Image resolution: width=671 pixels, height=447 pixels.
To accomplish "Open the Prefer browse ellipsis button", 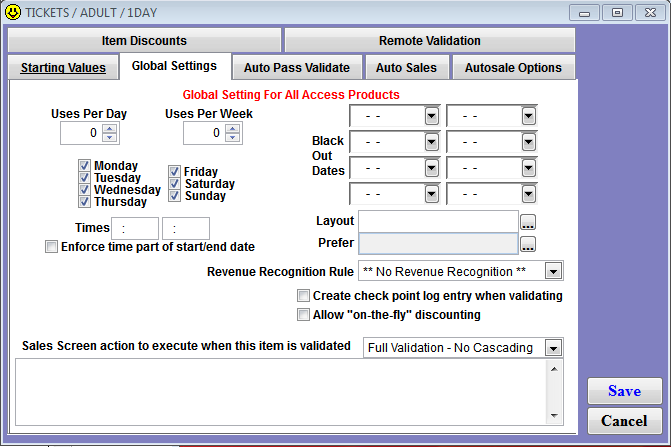I will click(x=528, y=244).
